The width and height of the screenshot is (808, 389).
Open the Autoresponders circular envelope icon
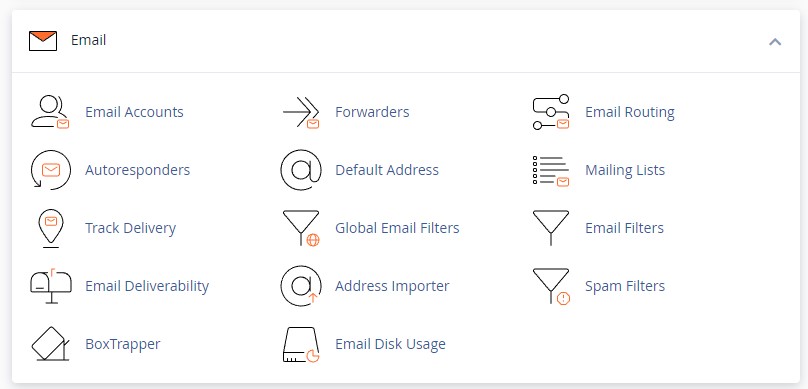50,170
